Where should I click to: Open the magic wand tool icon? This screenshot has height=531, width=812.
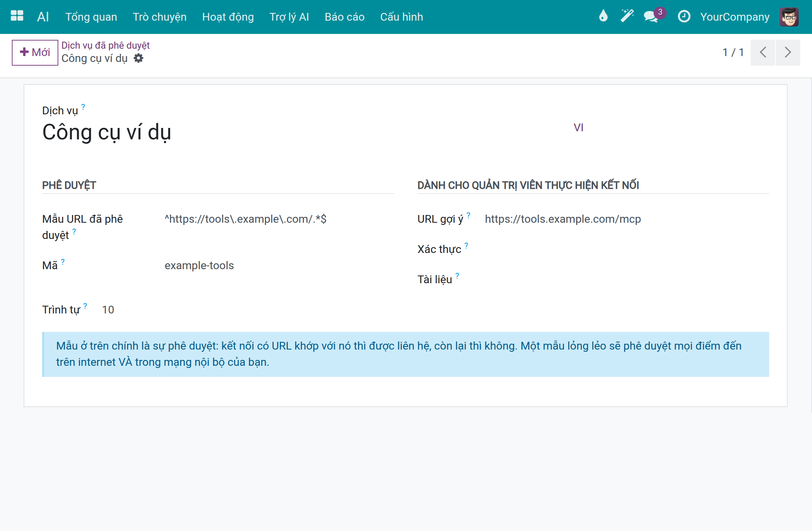pos(627,16)
